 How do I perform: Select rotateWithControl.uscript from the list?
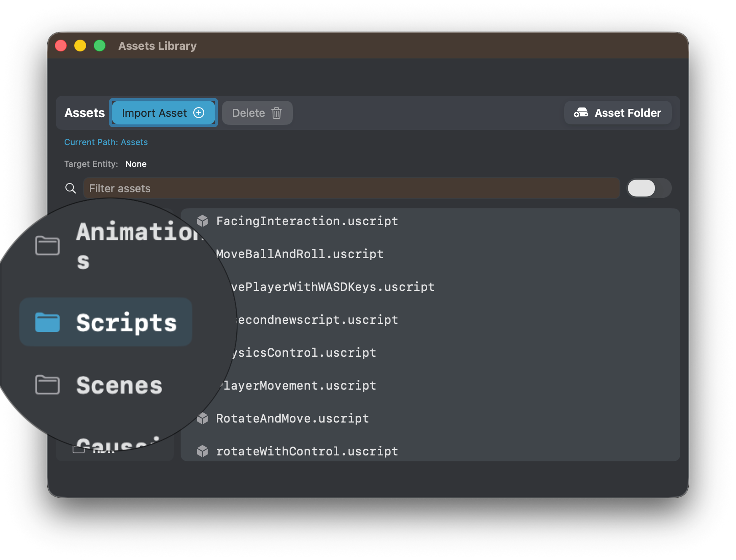pos(307,451)
